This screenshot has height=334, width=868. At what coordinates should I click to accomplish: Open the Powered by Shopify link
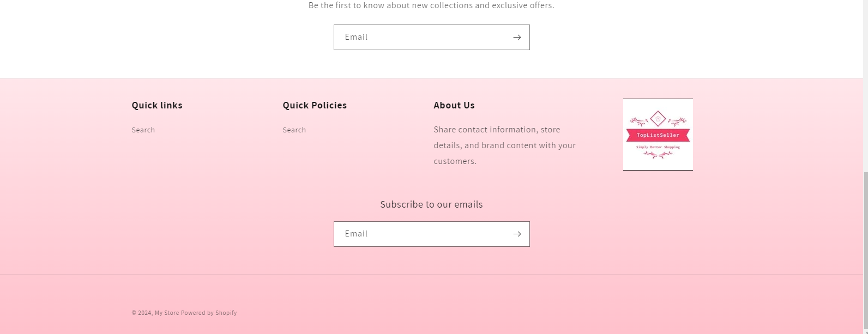[209, 313]
